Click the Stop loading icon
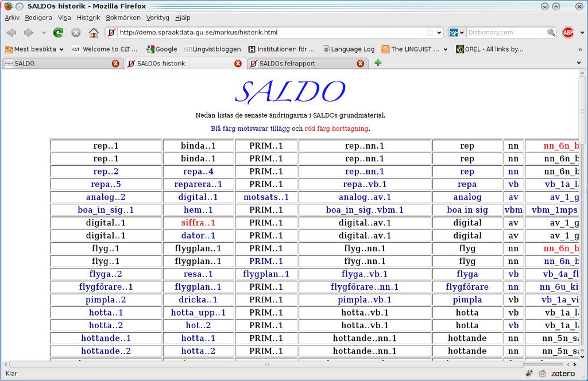This screenshot has height=381, width=588. pos(76,33)
